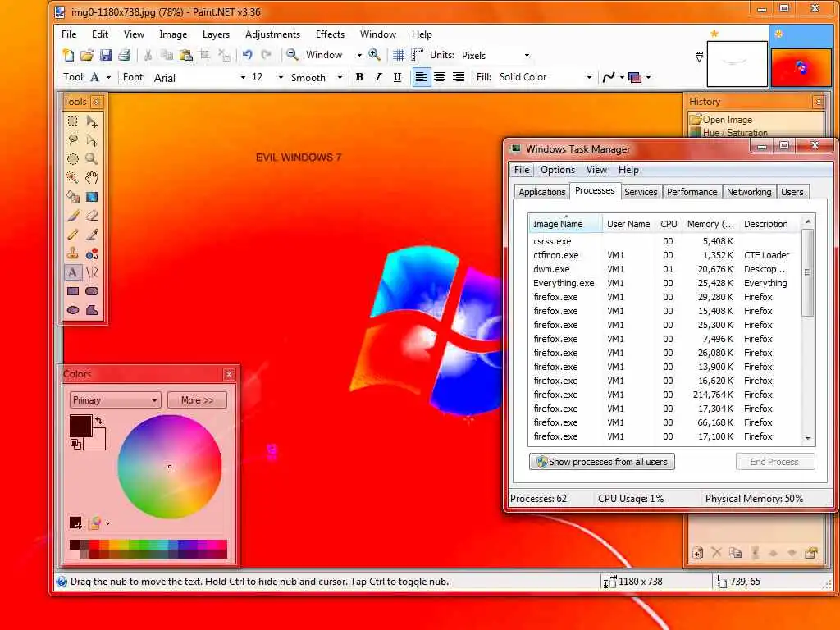Switch to Performance tab in Task Manager
This screenshot has width=840, height=630.
(692, 192)
